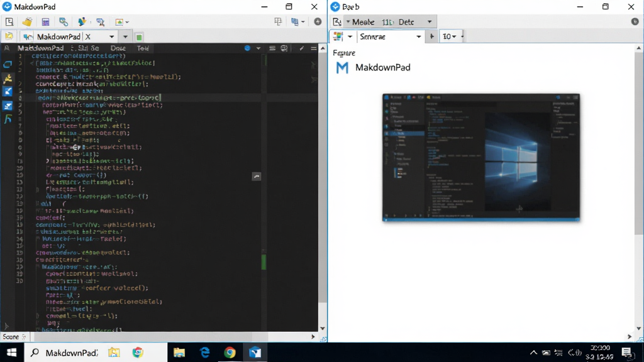The height and width of the screenshot is (362, 644).
Task: Click the blue M logo in the preview
Action: pos(342,68)
